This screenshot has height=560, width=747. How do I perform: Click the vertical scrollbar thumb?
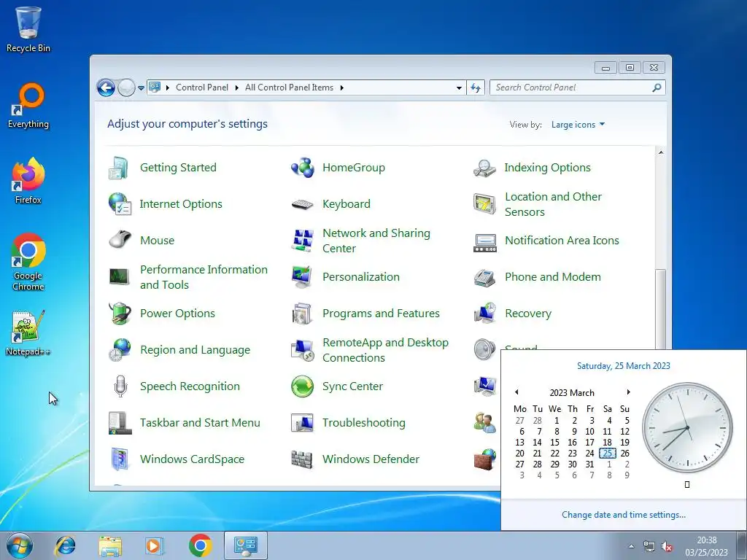[x=661, y=309]
